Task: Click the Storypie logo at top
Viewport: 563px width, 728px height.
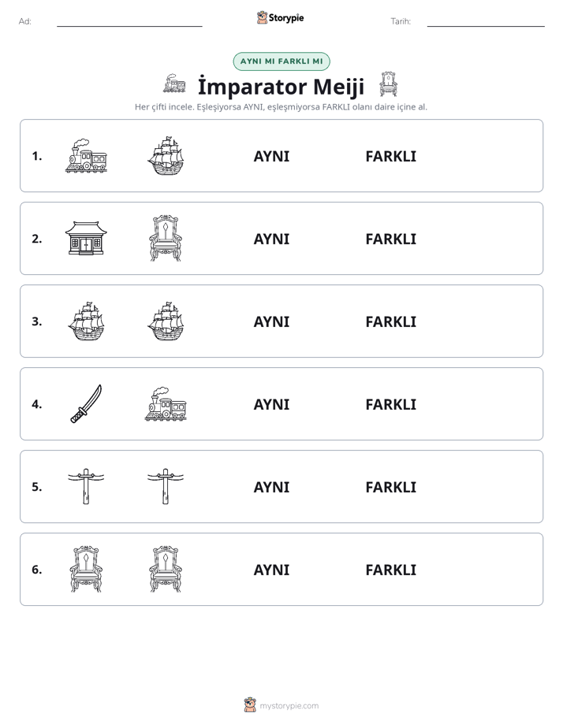Action: coord(281,17)
